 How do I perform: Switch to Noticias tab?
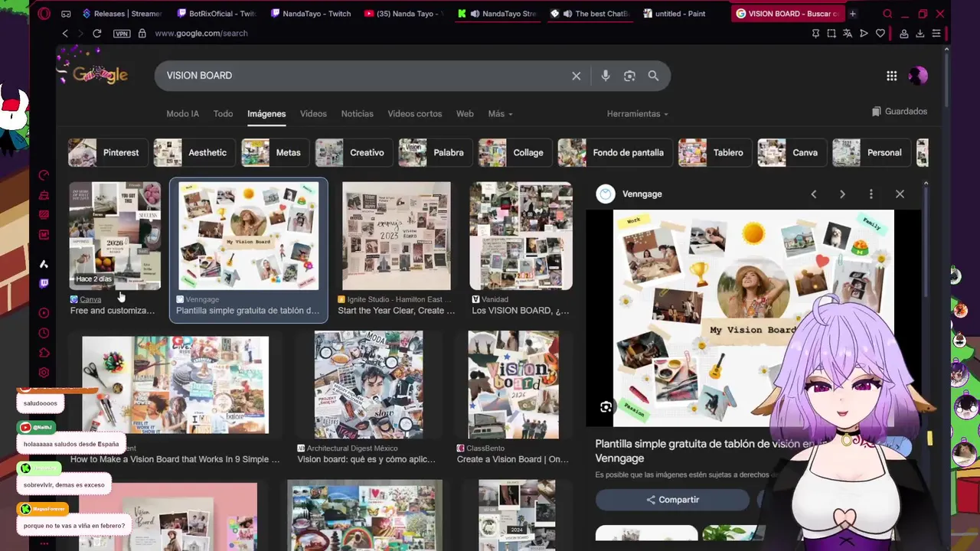(x=358, y=114)
